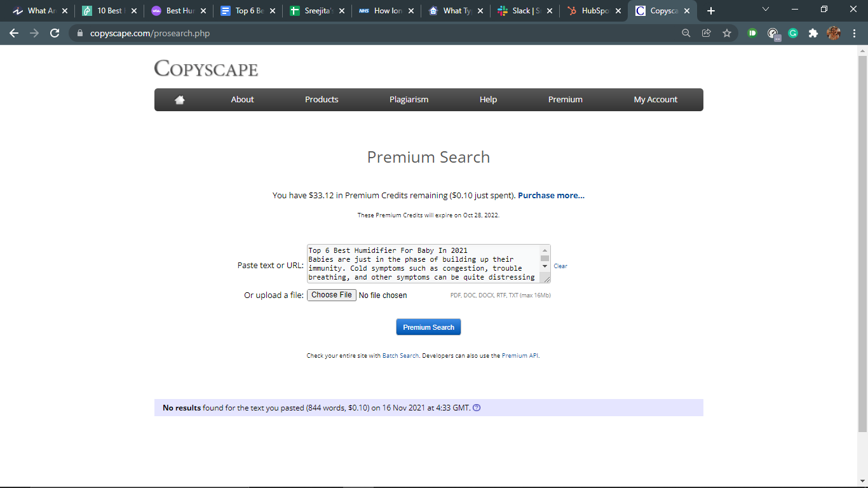The width and height of the screenshot is (868, 488).
Task: Click the Choose File button
Action: click(x=332, y=295)
